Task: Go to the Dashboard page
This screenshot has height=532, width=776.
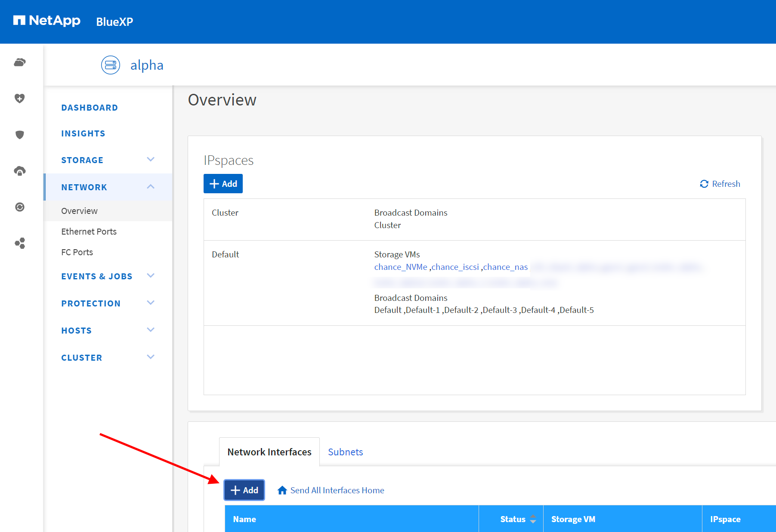Action: [x=90, y=108]
